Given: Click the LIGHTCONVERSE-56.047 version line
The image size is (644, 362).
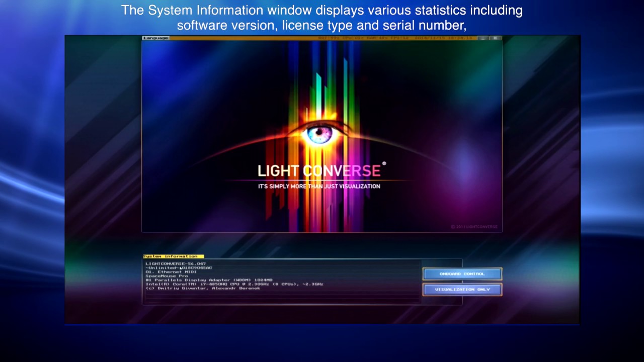Looking at the screenshot, I should pos(176,264).
